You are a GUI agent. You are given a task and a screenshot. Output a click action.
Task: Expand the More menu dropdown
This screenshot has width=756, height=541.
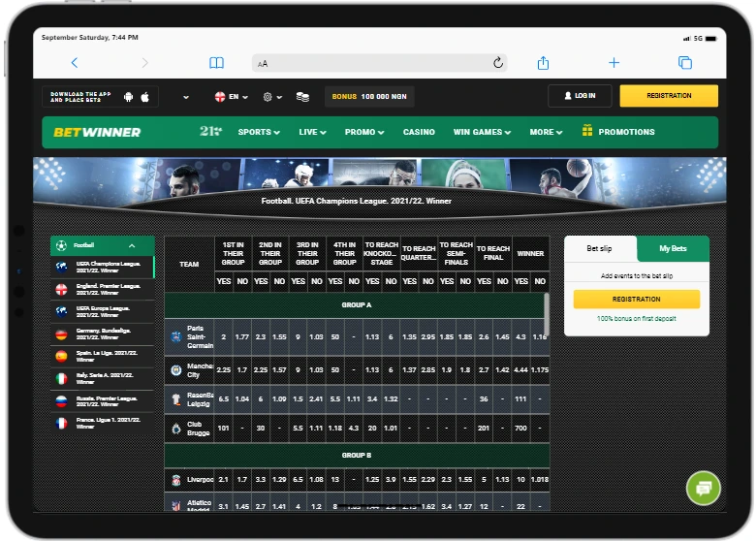pos(546,132)
